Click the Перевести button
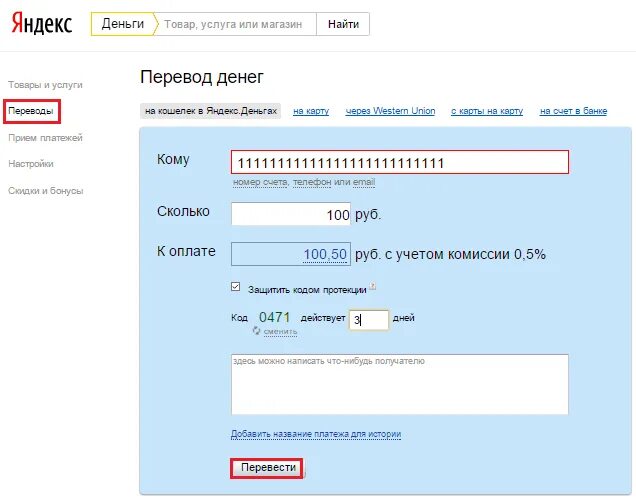 click(x=267, y=468)
